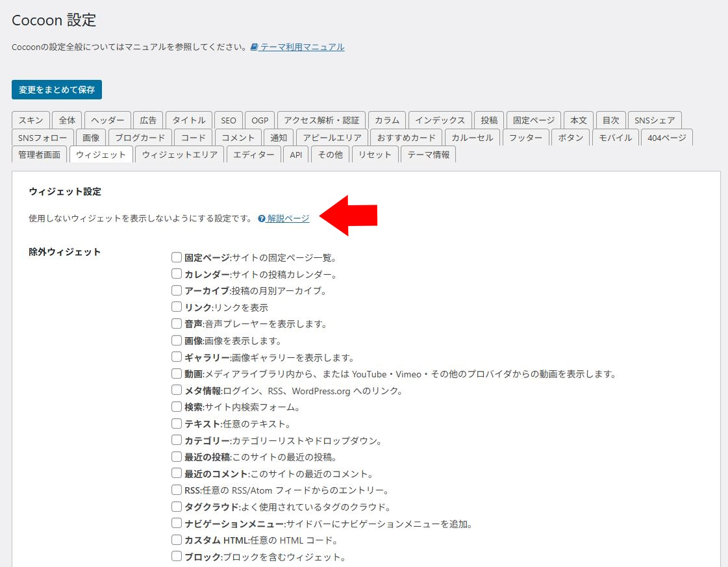
Task: Check the リンク widget checkbox
Action: point(177,307)
